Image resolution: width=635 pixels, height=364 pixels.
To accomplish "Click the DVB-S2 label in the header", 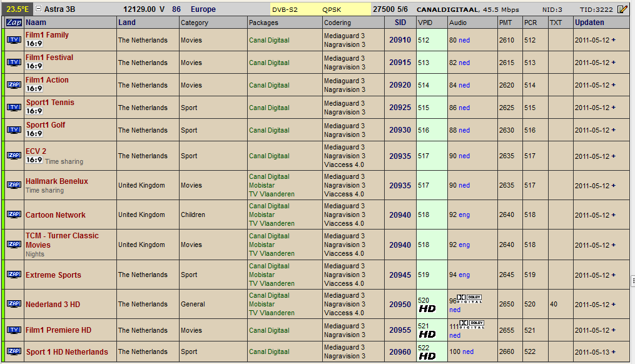I will point(285,9).
